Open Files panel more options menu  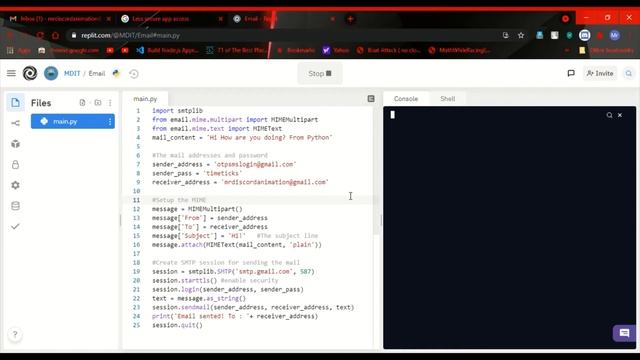tap(110, 103)
